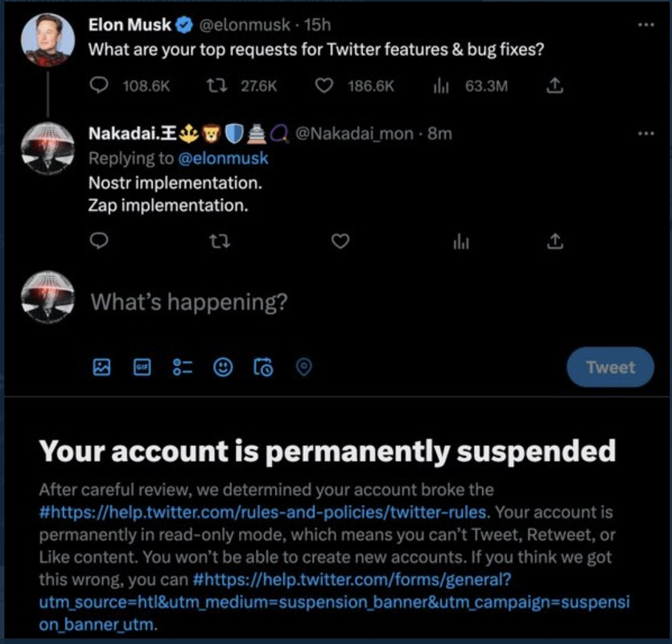This screenshot has height=644, width=672.
Task: Create a poll in the composer
Action: coord(183,367)
